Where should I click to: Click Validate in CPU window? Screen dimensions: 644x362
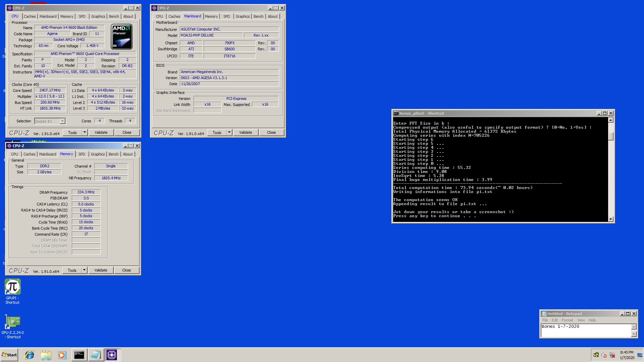click(x=101, y=132)
